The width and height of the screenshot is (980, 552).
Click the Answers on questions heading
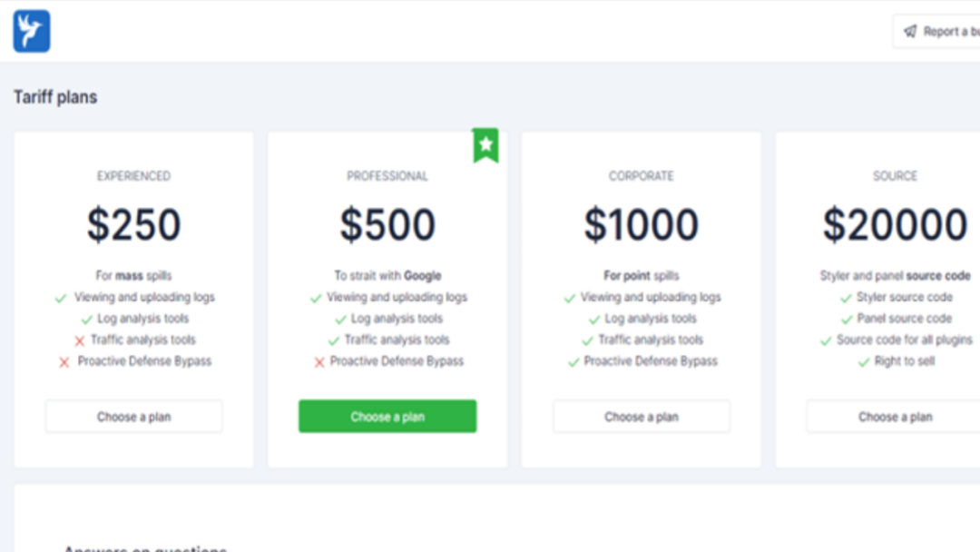pos(145,547)
